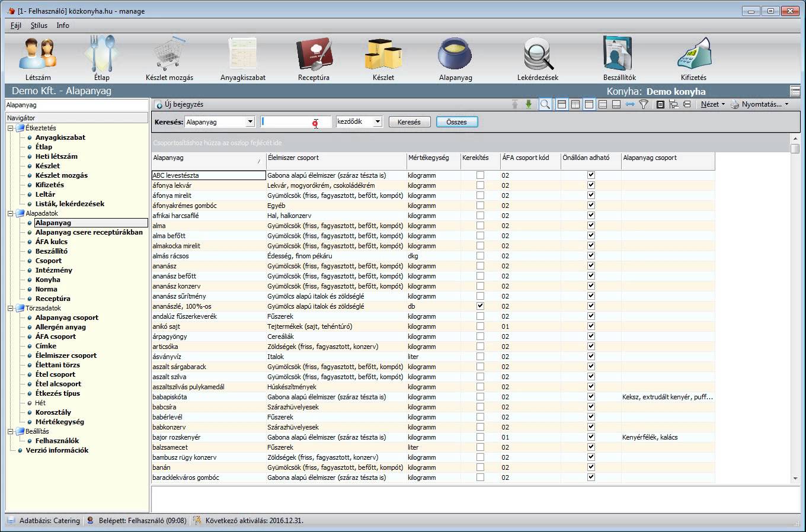
Task: Uncheck Kerekítés for ananászlé, 100%-os
Action: click(480, 306)
